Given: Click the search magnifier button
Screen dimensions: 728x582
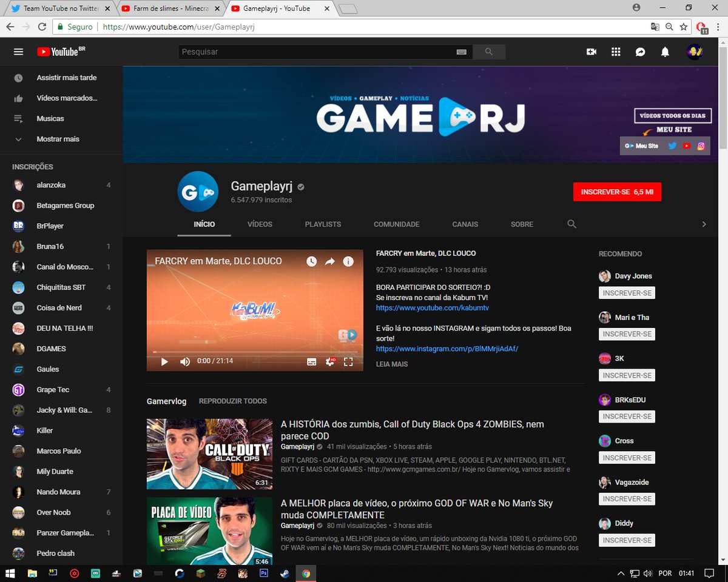Looking at the screenshot, I should pyautogui.click(x=489, y=52).
